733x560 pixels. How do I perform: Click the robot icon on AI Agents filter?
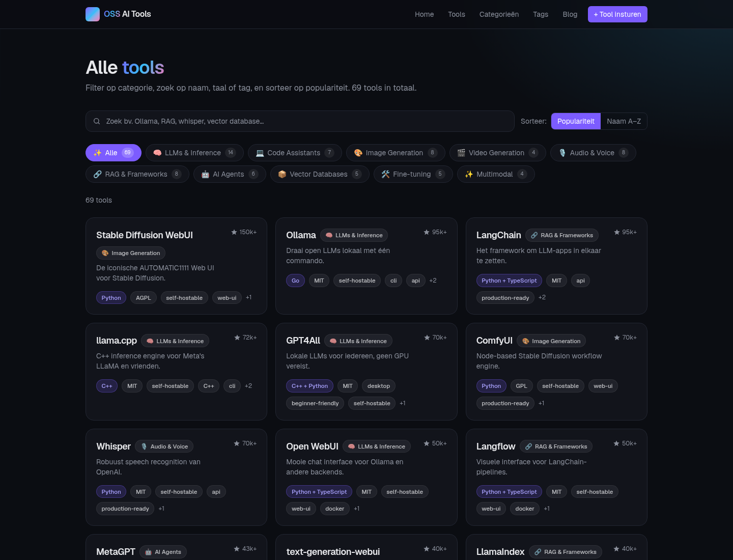205,174
